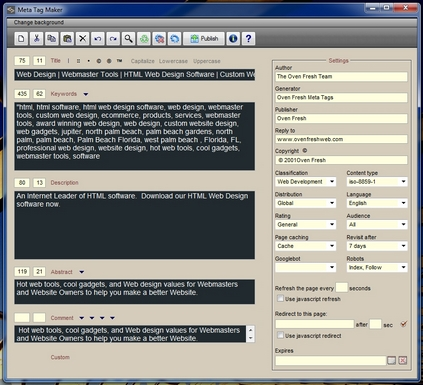Screen dimensions: 423x385
Task: Click the Title text box
Action: click(135, 75)
